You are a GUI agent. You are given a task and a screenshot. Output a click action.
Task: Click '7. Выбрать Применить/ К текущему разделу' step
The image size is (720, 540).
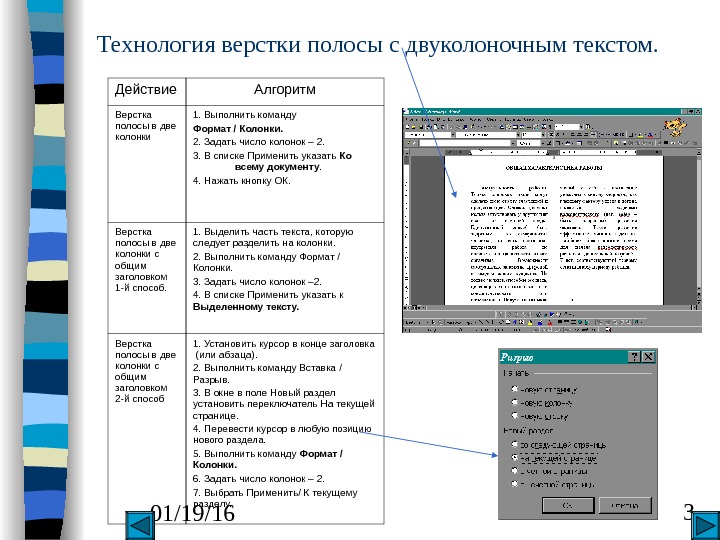(275, 498)
